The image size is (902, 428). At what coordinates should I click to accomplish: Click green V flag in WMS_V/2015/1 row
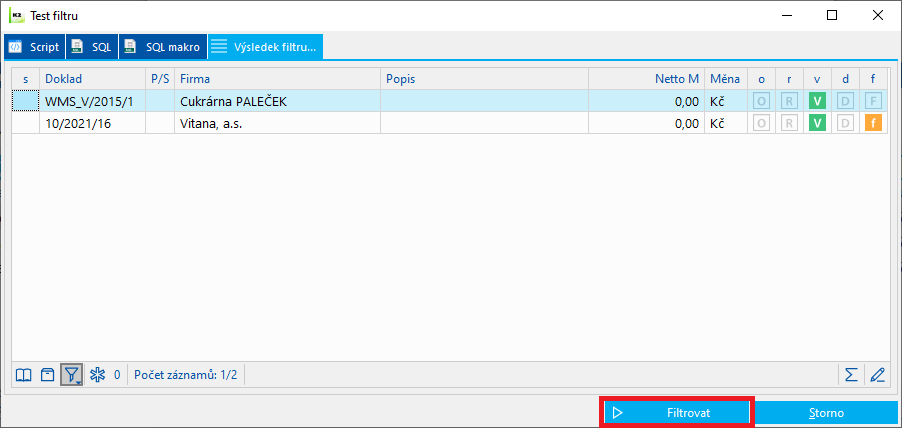817,101
